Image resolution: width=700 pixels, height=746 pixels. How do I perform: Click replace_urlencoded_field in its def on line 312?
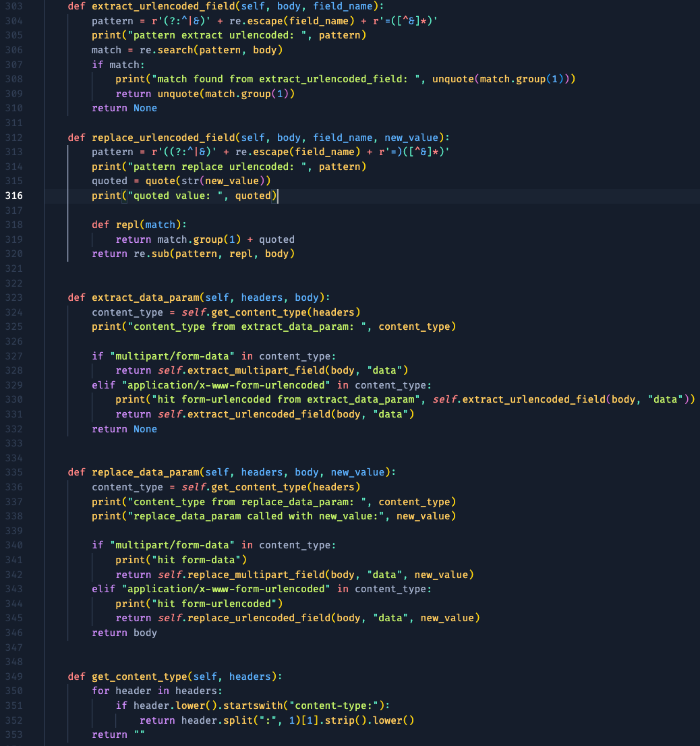(x=163, y=138)
